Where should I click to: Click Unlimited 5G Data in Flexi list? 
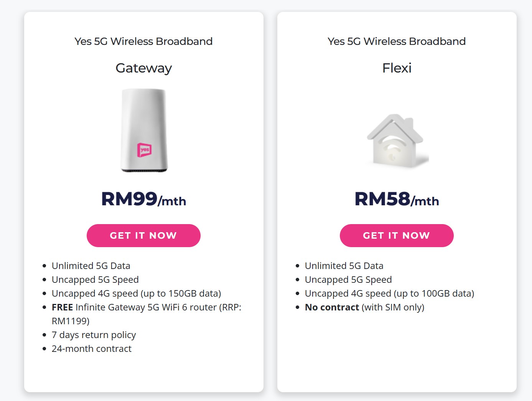(x=344, y=266)
